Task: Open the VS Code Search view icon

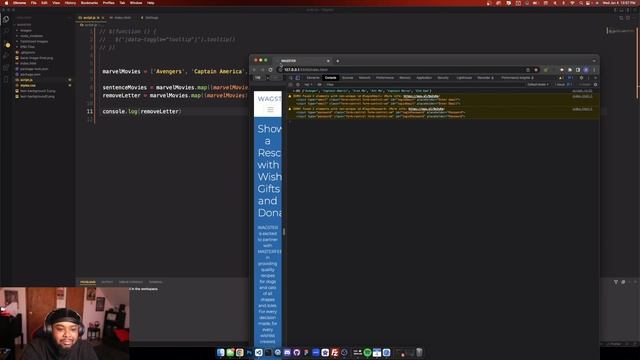Action: point(6,31)
